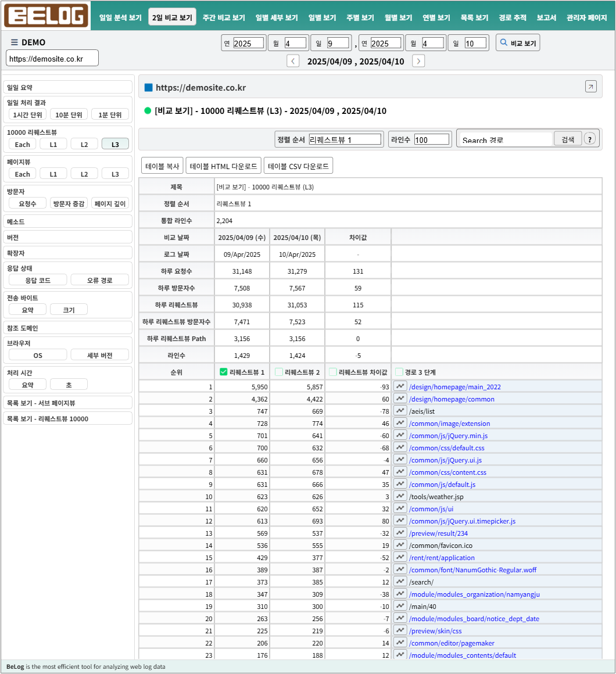Click the 방문자 증감 button

tap(69, 203)
